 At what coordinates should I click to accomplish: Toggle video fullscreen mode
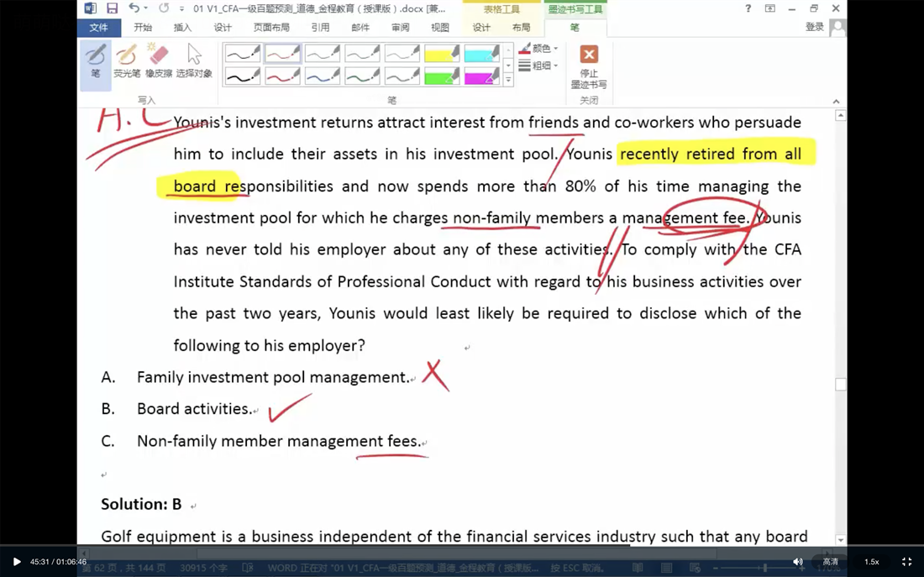pyautogui.click(x=907, y=562)
